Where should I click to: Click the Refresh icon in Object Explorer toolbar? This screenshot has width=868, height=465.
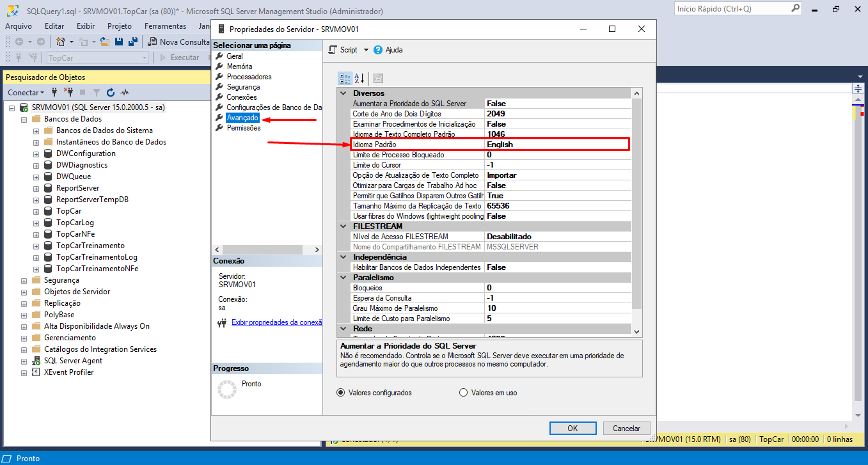(111, 92)
